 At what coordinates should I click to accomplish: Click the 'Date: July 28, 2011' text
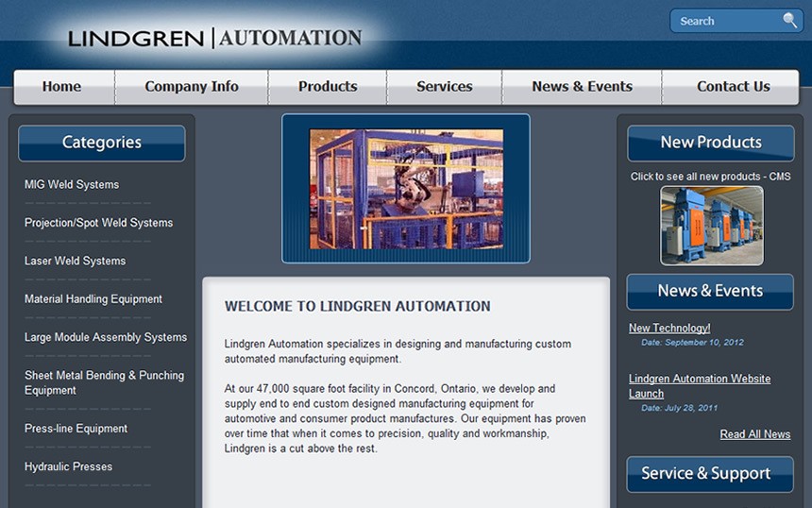click(680, 408)
